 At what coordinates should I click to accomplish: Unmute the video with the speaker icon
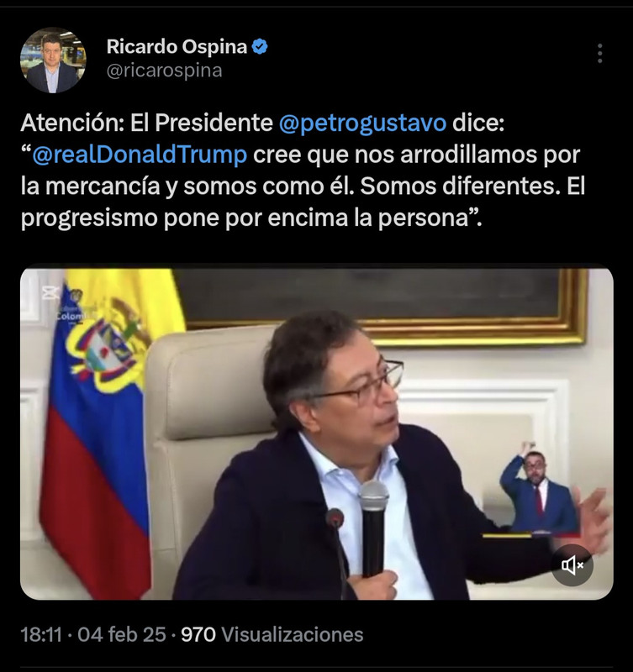coord(572,565)
